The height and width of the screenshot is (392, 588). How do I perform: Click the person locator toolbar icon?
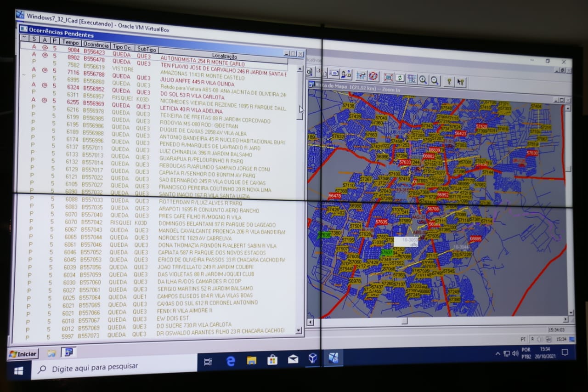click(346, 74)
